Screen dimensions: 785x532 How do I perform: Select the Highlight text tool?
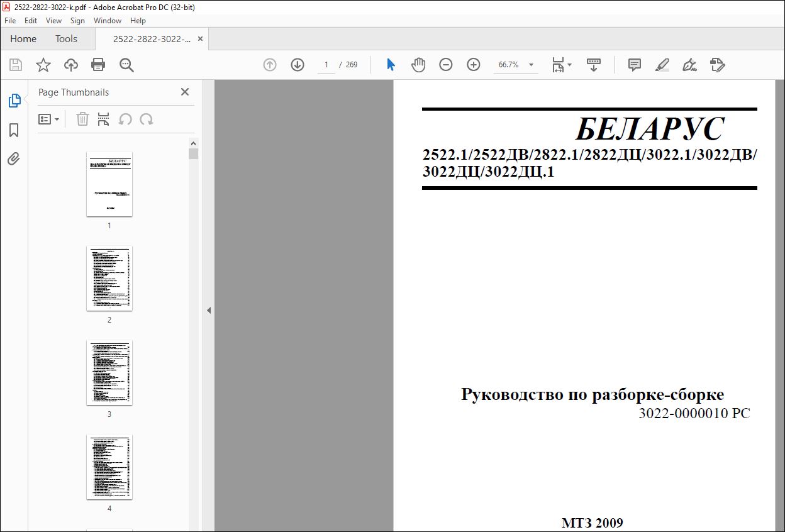pyautogui.click(x=662, y=65)
